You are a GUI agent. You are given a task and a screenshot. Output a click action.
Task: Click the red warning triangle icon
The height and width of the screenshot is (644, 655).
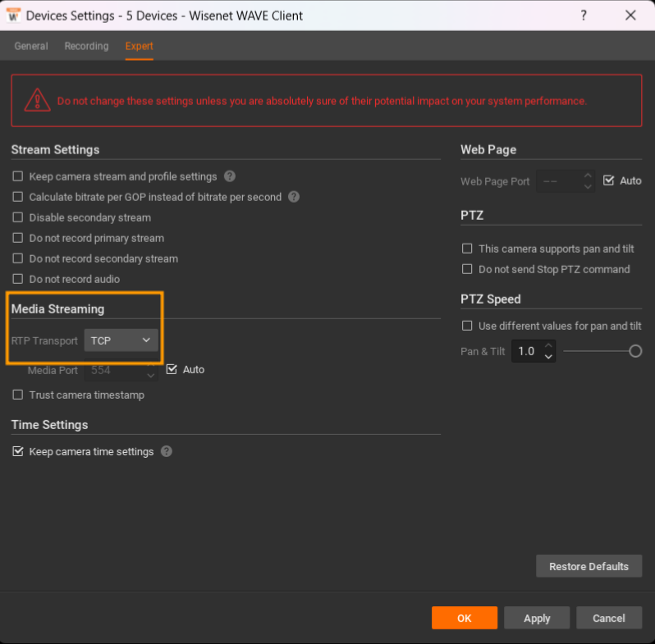pyautogui.click(x=37, y=100)
